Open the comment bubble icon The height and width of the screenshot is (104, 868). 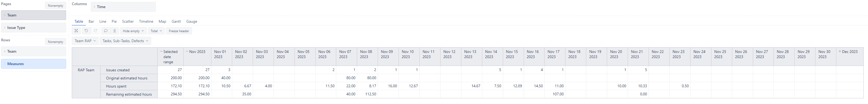tap(106, 31)
